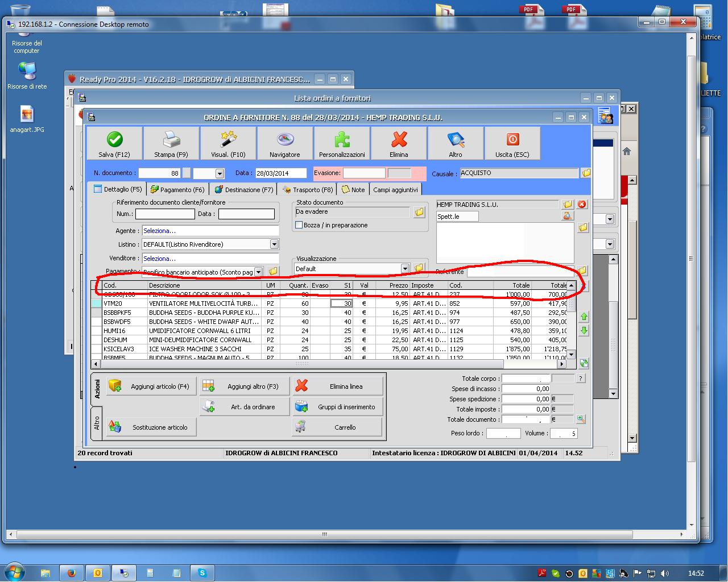This screenshot has height=582, width=728.
Task: Click the Evasione date field
Action: [x=364, y=173]
